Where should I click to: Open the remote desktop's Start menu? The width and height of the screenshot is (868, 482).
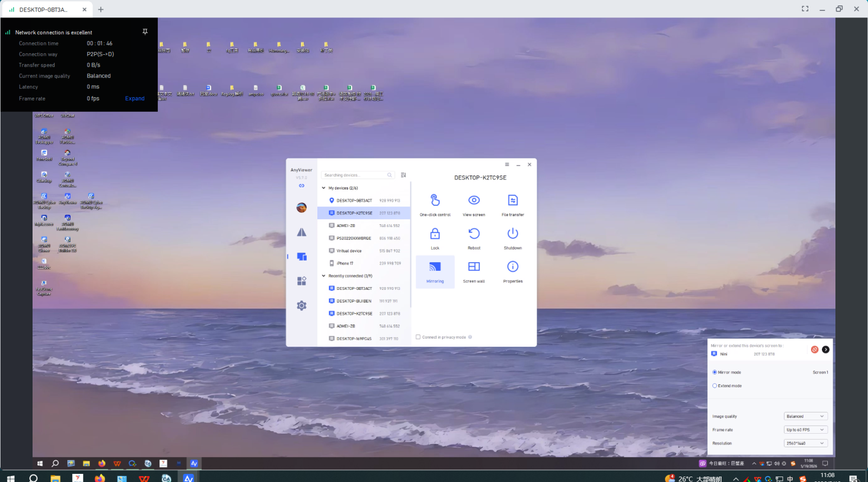40,464
